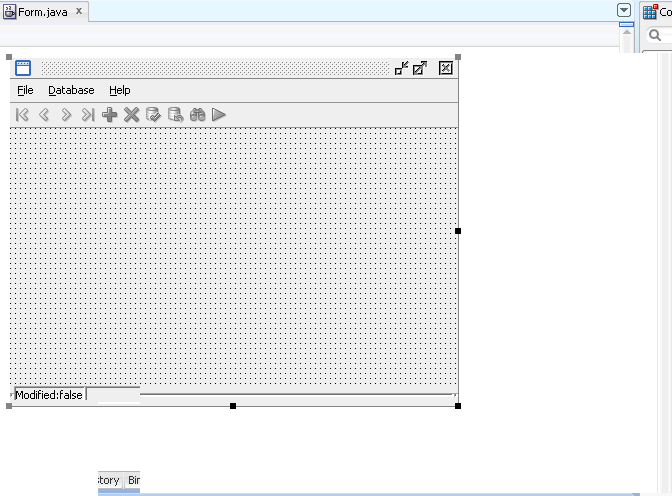Open the File menu in form
The width and height of the screenshot is (672, 496).
click(x=25, y=90)
